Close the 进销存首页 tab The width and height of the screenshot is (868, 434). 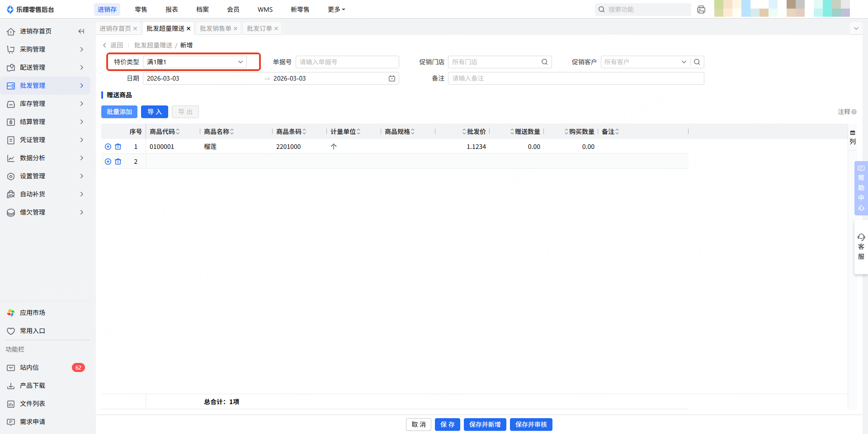pyautogui.click(x=135, y=29)
